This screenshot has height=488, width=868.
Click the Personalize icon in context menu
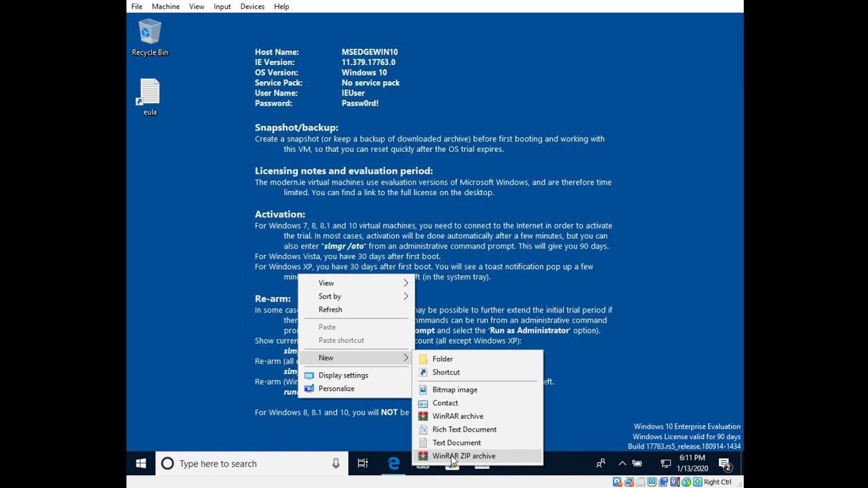[309, 388]
